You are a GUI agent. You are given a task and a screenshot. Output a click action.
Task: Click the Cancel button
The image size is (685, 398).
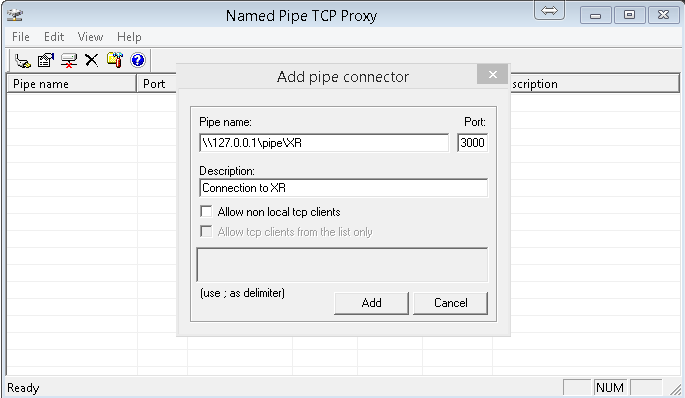[450, 303]
